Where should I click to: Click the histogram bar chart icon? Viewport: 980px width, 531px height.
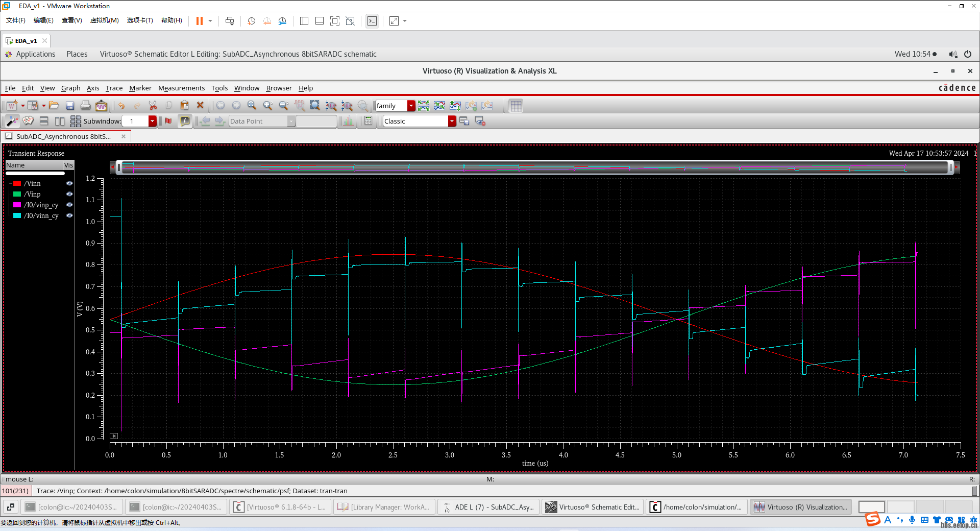coord(349,121)
